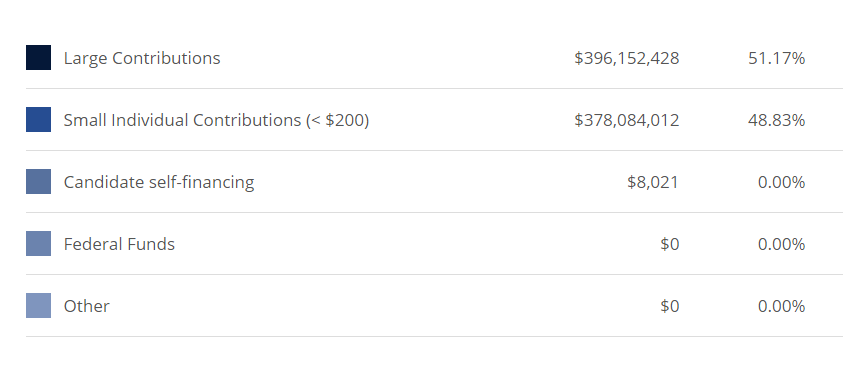The height and width of the screenshot is (378, 866).
Task: Click the Other category color swatch
Action: (39, 305)
